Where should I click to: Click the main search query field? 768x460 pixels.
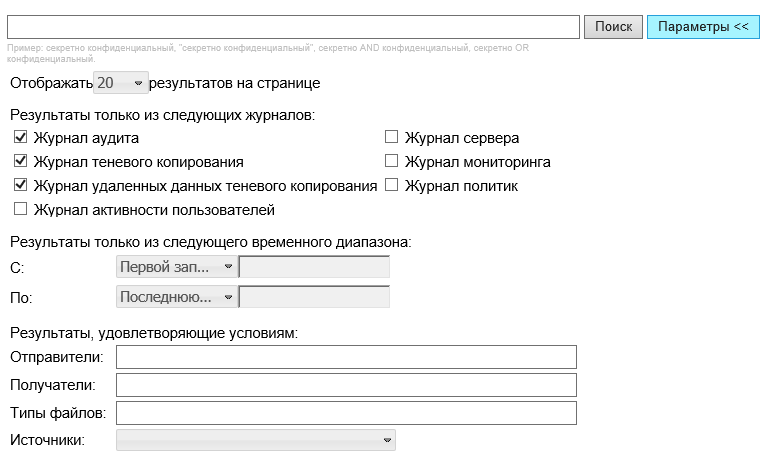(x=293, y=27)
